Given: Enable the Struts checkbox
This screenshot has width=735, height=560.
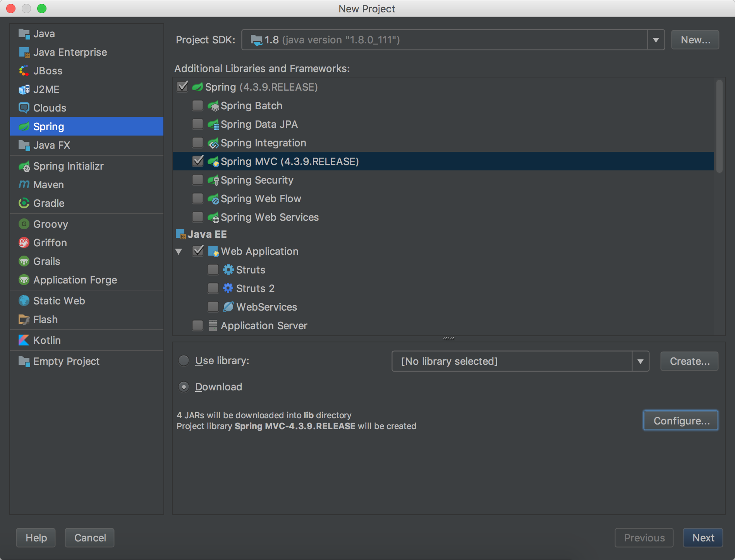Looking at the screenshot, I should (x=213, y=270).
